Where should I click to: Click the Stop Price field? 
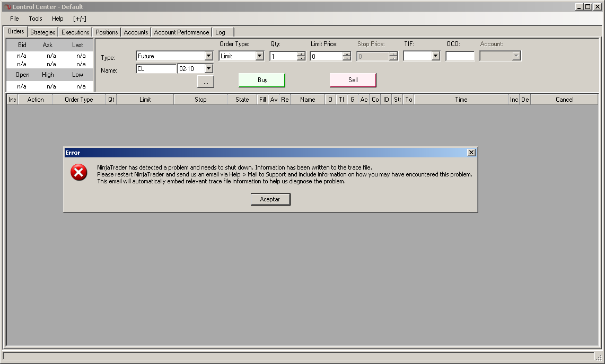tap(373, 56)
